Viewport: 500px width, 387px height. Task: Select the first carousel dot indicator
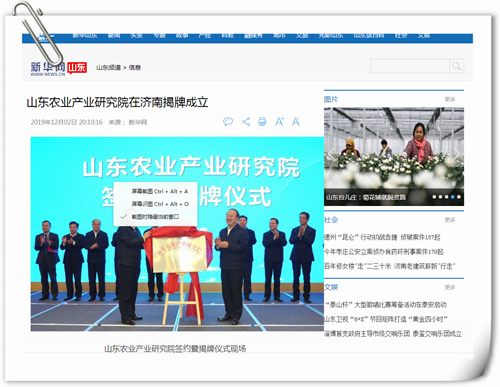(x=434, y=197)
